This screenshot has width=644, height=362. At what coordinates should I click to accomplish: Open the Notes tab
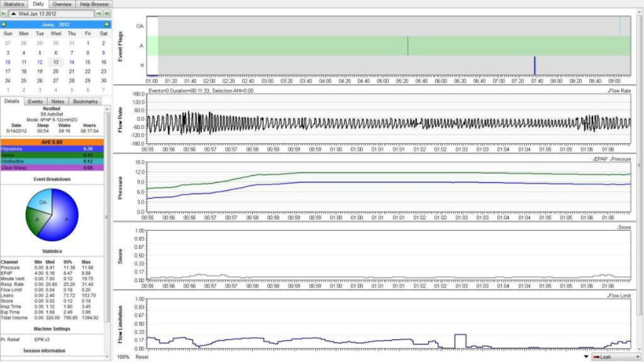57,101
